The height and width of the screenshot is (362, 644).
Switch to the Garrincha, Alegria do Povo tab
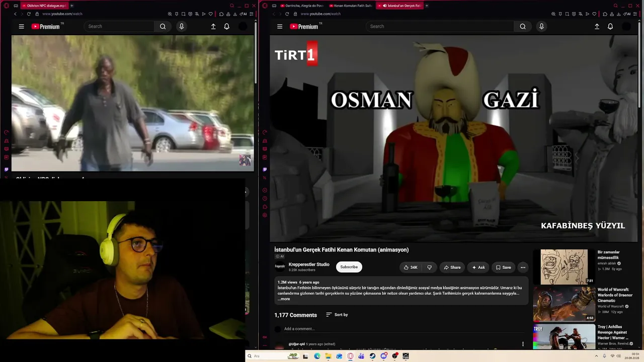point(302,6)
